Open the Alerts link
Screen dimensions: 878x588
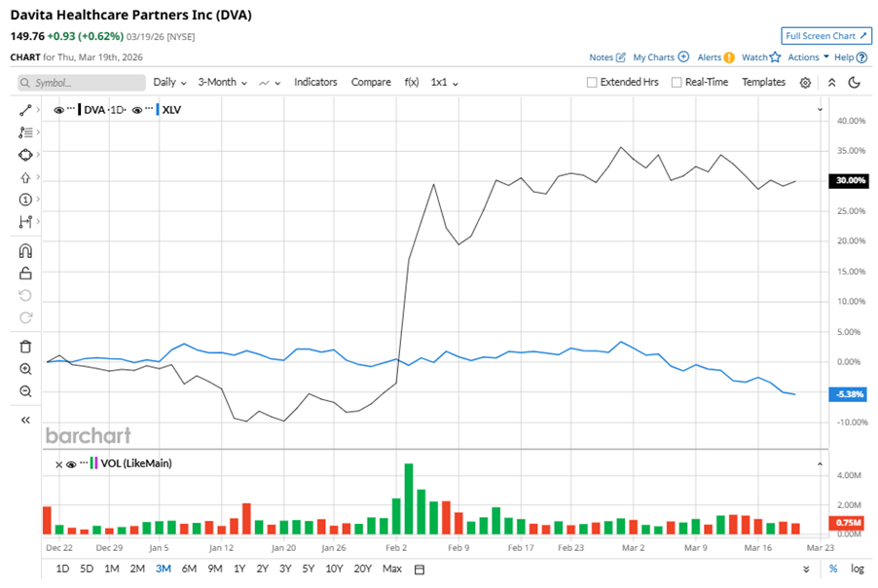[x=709, y=57]
